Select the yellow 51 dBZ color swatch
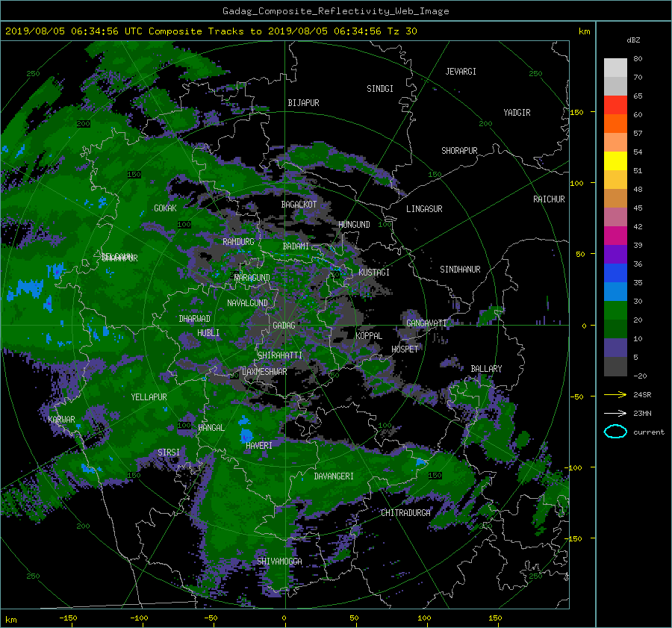 pos(615,161)
